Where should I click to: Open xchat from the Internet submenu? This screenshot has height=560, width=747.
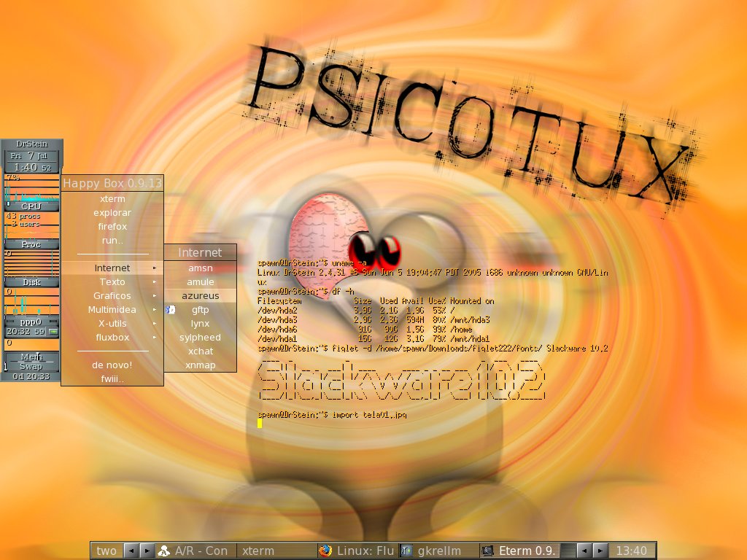201,351
